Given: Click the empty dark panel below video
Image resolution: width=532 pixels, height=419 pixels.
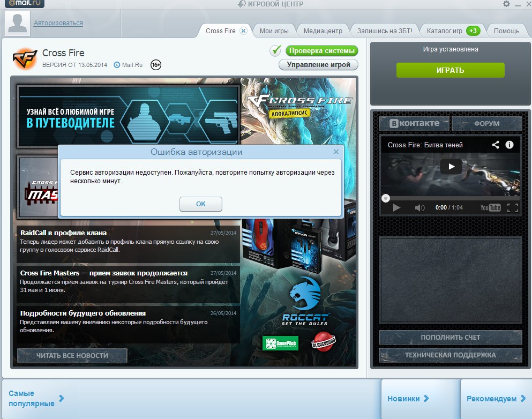Looking at the screenshot, I should [x=450, y=280].
